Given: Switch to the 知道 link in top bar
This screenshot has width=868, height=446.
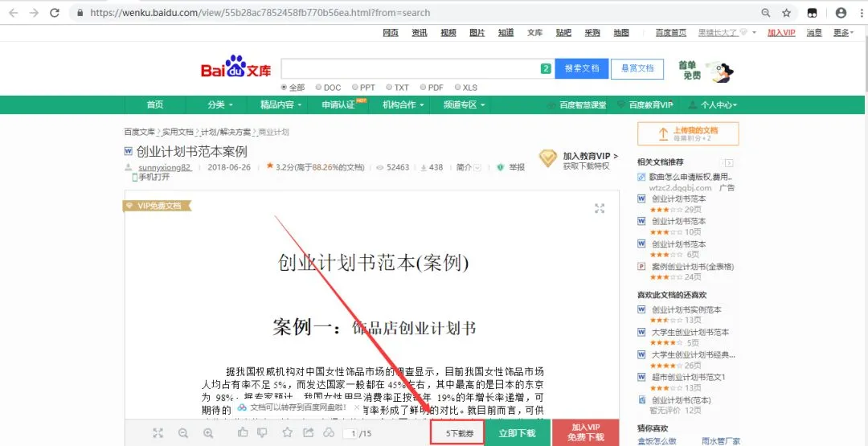Looking at the screenshot, I should tap(506, 33).
